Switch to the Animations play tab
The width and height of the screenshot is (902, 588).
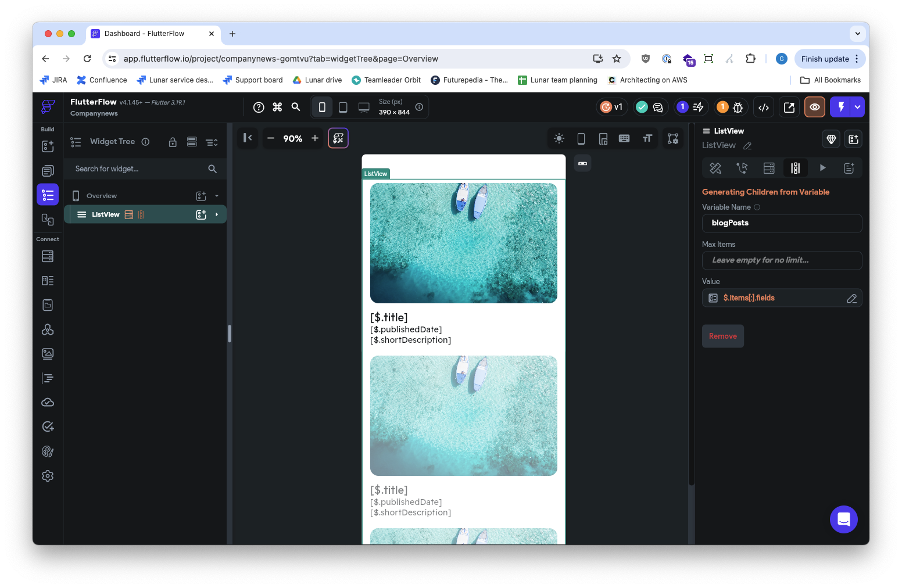click(822, 168)
